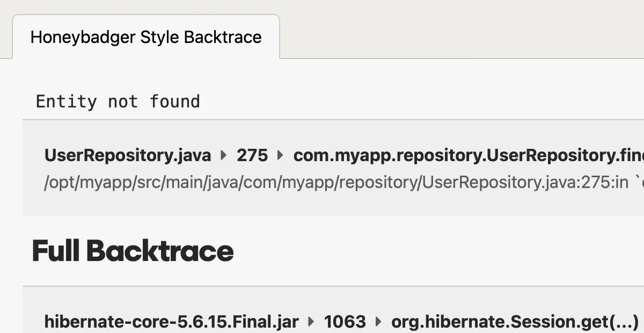644x333 pixels.
Task: Click the separator arrow in the top backtrace frame
Action: point(222,155)
